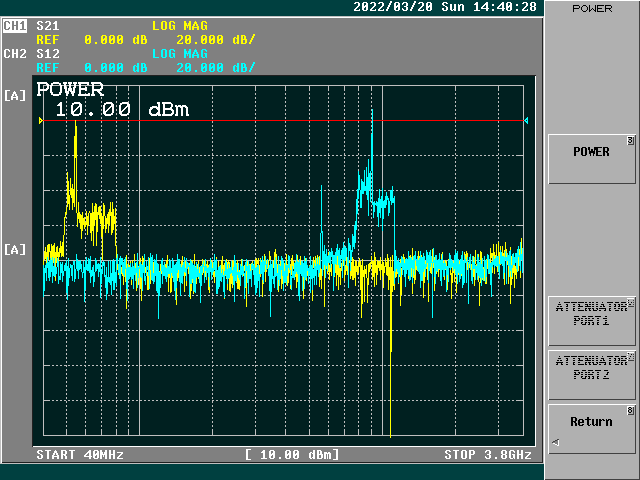The height and width of the screenshot is (480, 640).
Task: Select the CH2 channel label
Action: [x=15, y=54]
